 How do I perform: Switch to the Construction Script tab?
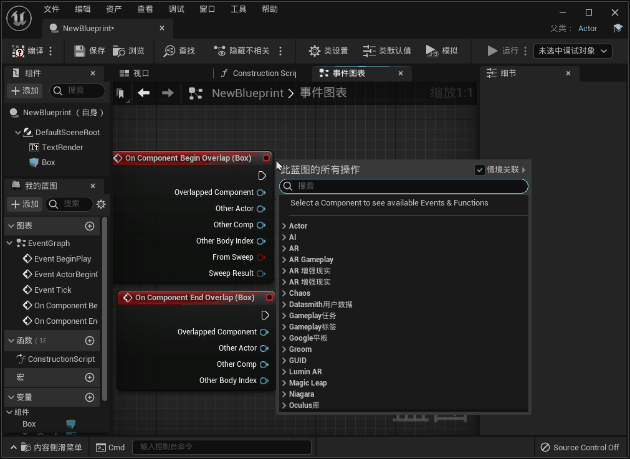tap(259, 73)
